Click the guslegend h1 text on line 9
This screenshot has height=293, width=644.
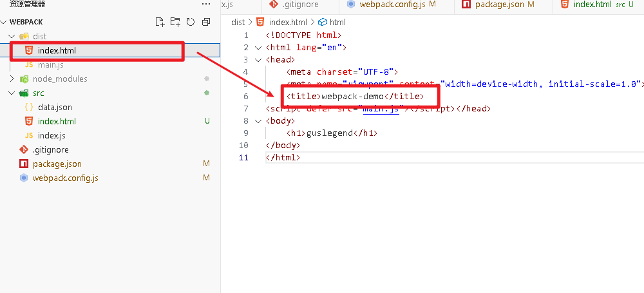tap(330, 133)
